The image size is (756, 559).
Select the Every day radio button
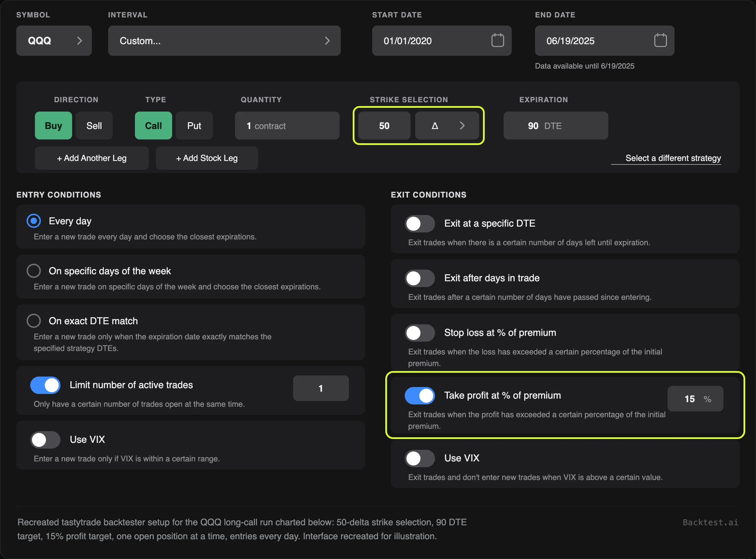point(34,221)
